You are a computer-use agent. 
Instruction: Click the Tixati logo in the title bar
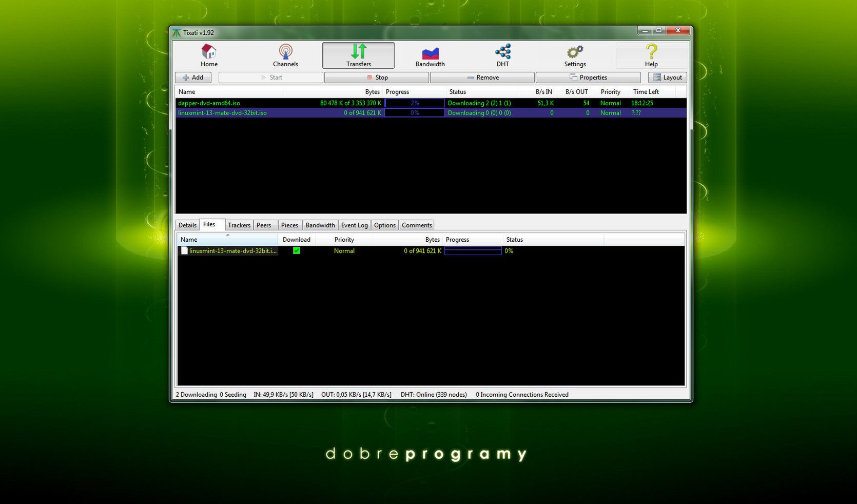[x=177, y=32]
